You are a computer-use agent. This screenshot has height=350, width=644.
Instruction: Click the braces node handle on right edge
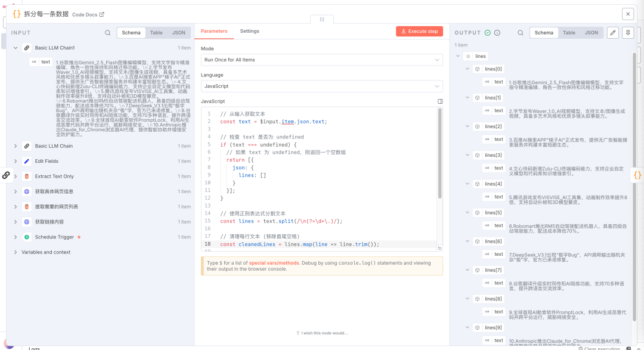pyautogui.click(x=637, y=175)
